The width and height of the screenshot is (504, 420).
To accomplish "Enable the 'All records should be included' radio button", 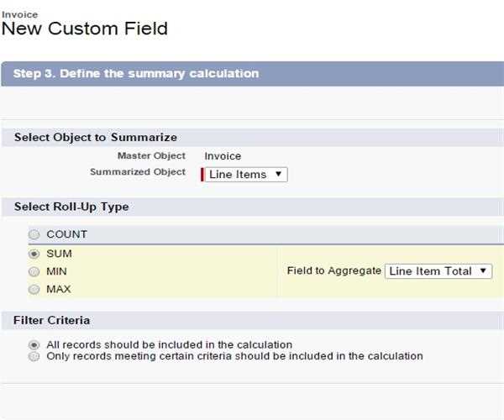I will click(x=34, y=344).
